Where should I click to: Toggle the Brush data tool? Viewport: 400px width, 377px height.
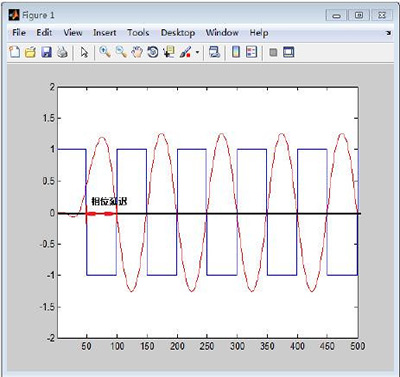click(x=185, y=52)
